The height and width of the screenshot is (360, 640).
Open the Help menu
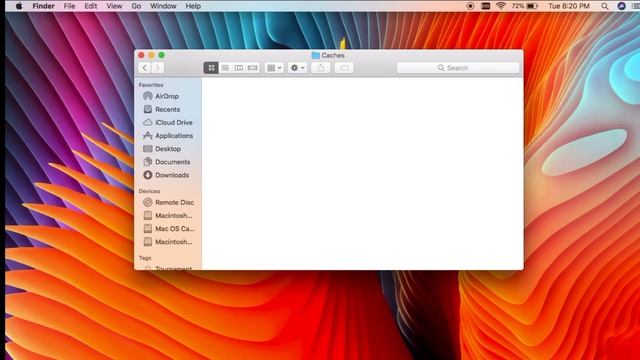click(x=193, y=6)
